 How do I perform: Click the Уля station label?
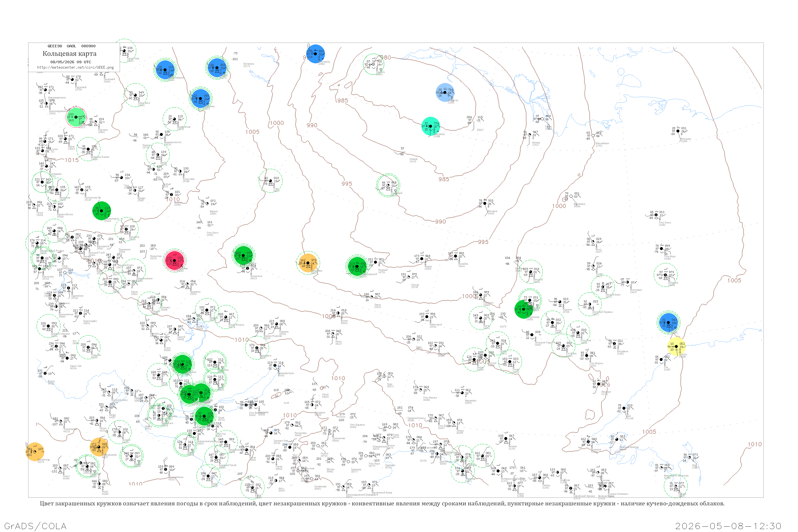tap(666, 367)
